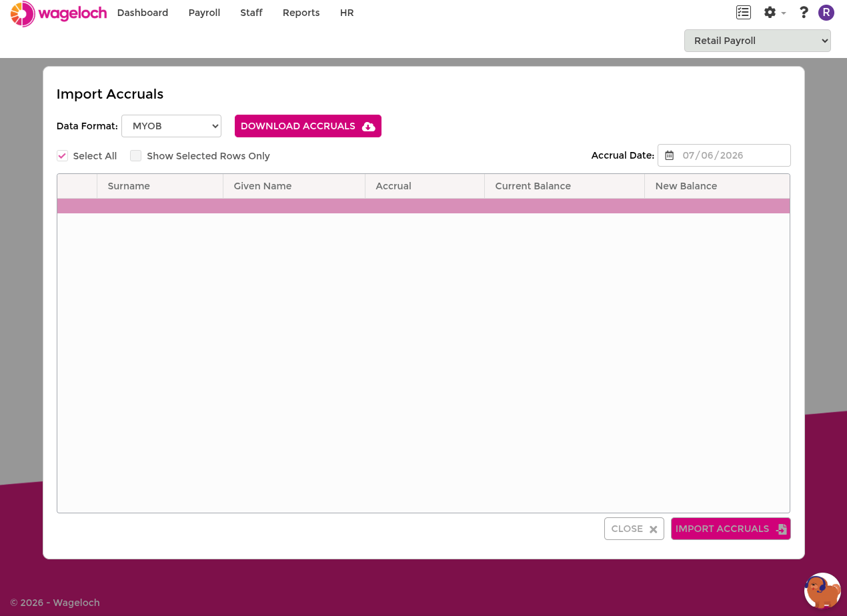Sort by the New Balance column header
The width and height of the screenshot is (847, 616).
(717, 186)
